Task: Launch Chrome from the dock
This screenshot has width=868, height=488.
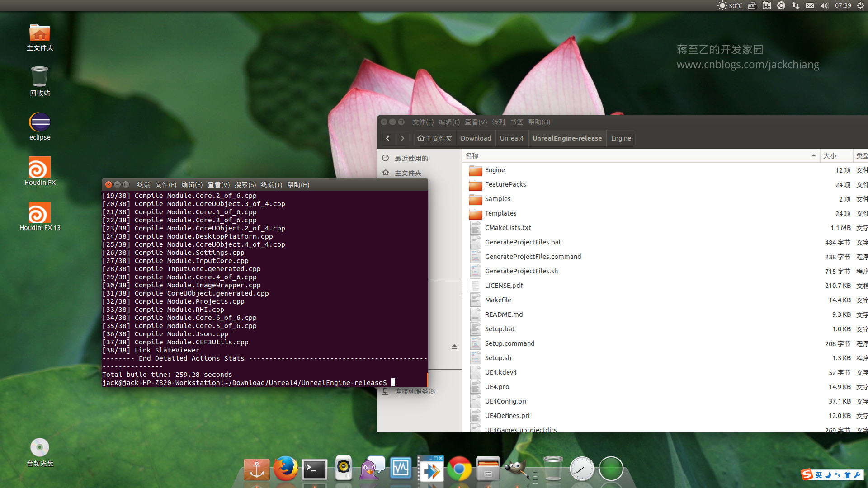Action: pyautogui.click(x=459, y=469)
